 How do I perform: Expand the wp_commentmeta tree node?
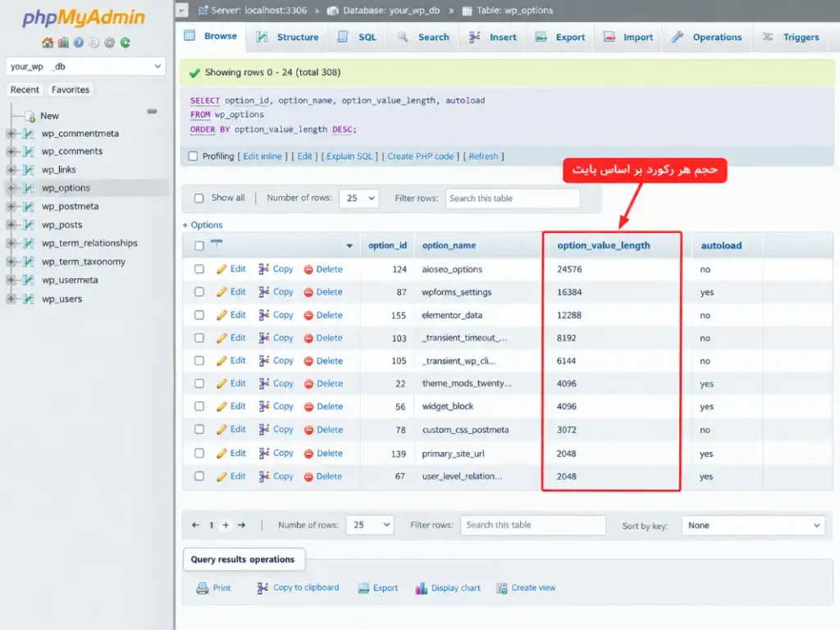pos(11,134)
